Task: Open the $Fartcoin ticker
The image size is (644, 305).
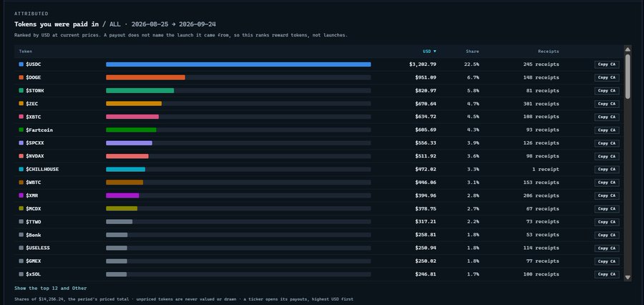Action: click(x=39, y=130)
